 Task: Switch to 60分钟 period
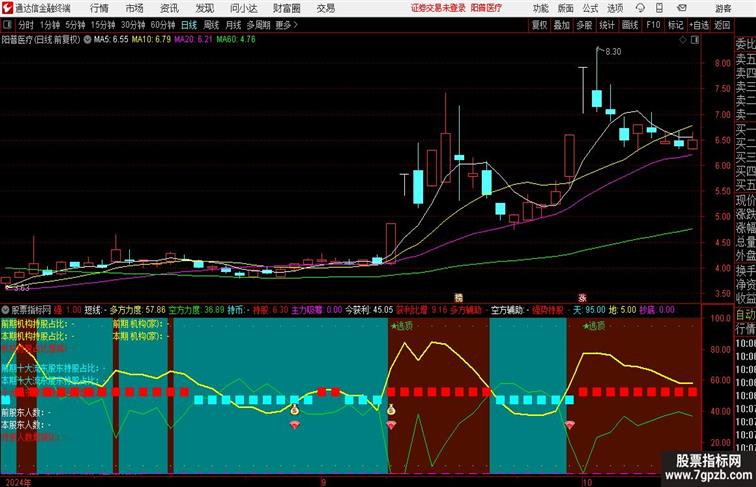tap(163, 25)
